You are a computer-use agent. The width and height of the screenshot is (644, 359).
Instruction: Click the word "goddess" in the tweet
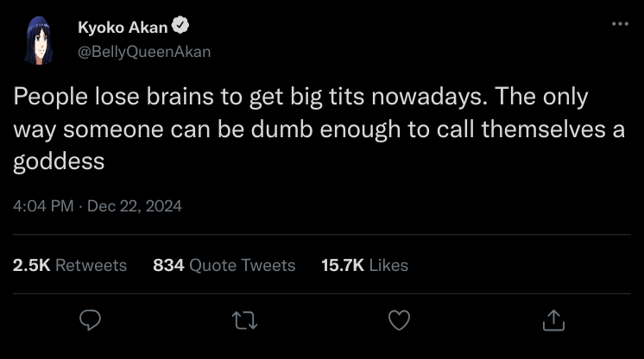(59, 162)
